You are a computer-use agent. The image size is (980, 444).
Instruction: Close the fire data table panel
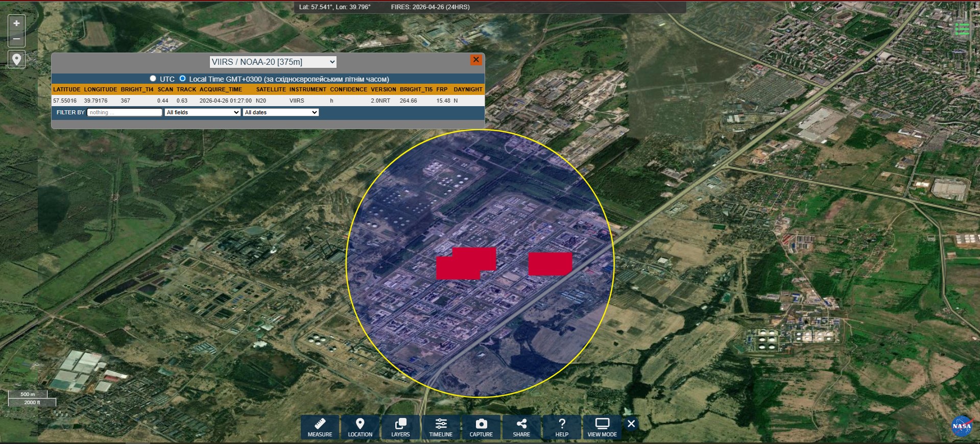click(476, 60)
